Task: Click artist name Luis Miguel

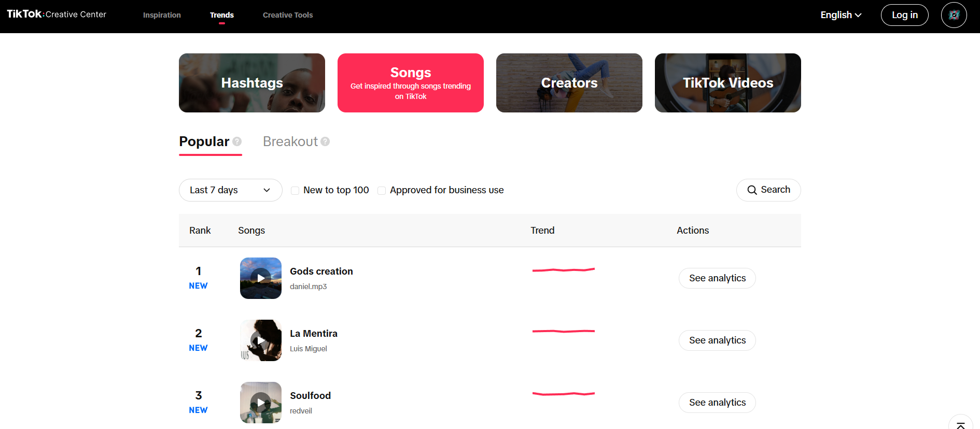Action: click(309, 349)
